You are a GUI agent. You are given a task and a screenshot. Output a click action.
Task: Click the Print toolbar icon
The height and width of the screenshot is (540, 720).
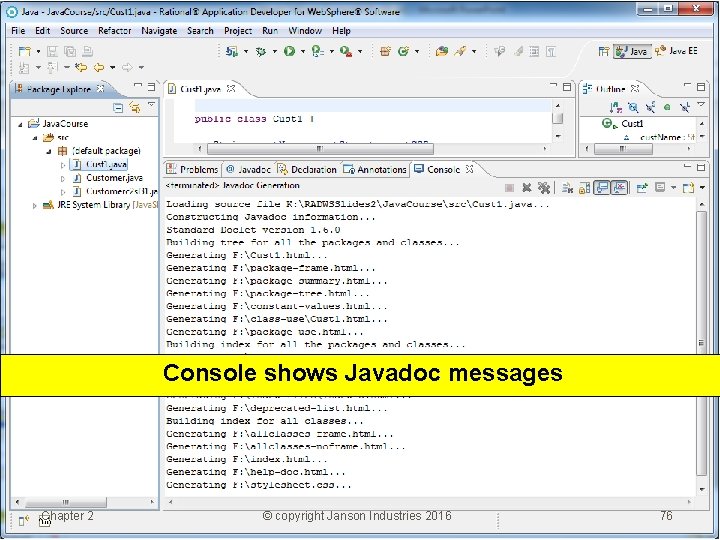point(88,51)
